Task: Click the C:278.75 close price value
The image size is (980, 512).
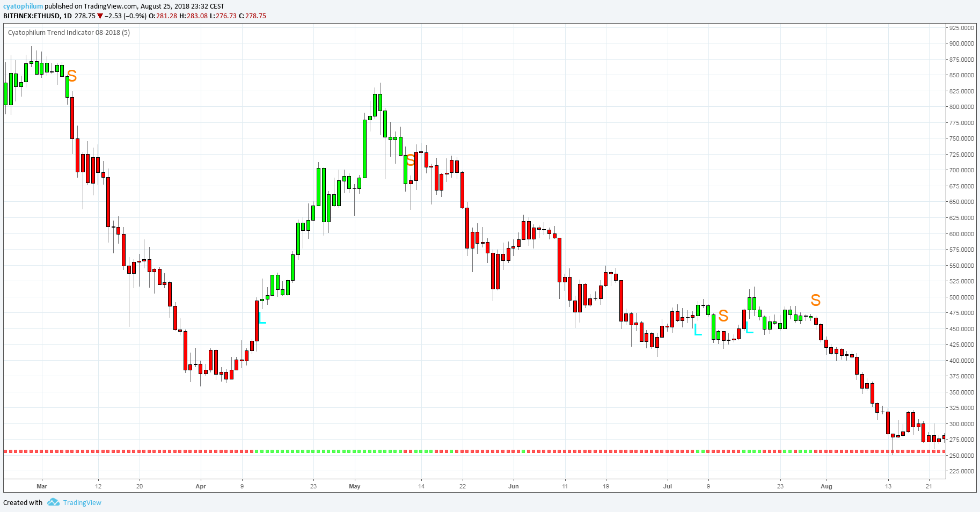Action: point(252,16)
